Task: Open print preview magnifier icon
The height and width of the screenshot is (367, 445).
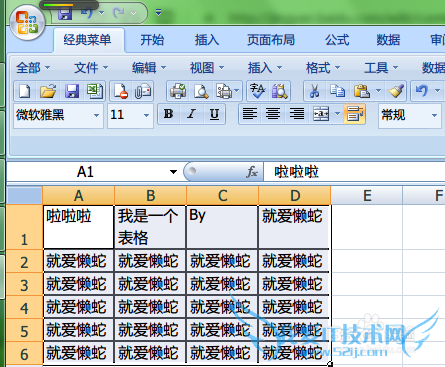Action: pyautogui.click(x=201, y=91)
